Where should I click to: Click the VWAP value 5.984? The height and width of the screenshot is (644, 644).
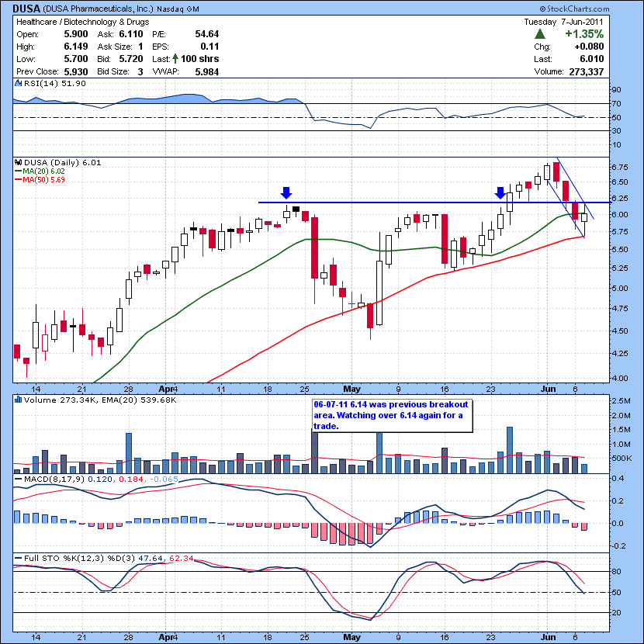click(x=207, y=72)
